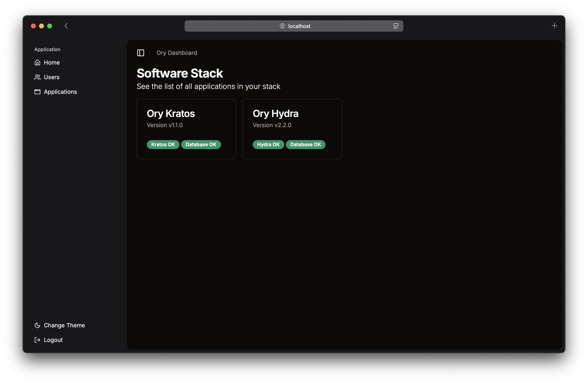Click the Users people icon
The height and width of the screenshot is (383, 588).
[x=37, y=77]
